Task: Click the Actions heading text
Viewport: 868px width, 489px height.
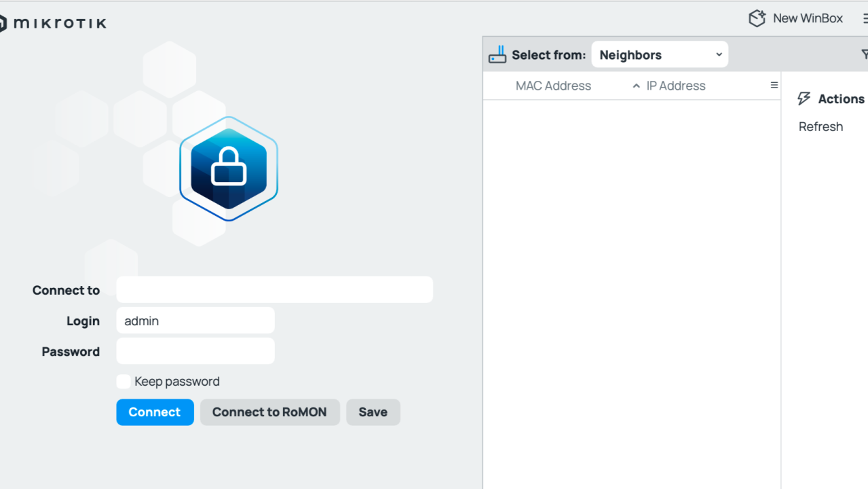Action: pos(841,99)
